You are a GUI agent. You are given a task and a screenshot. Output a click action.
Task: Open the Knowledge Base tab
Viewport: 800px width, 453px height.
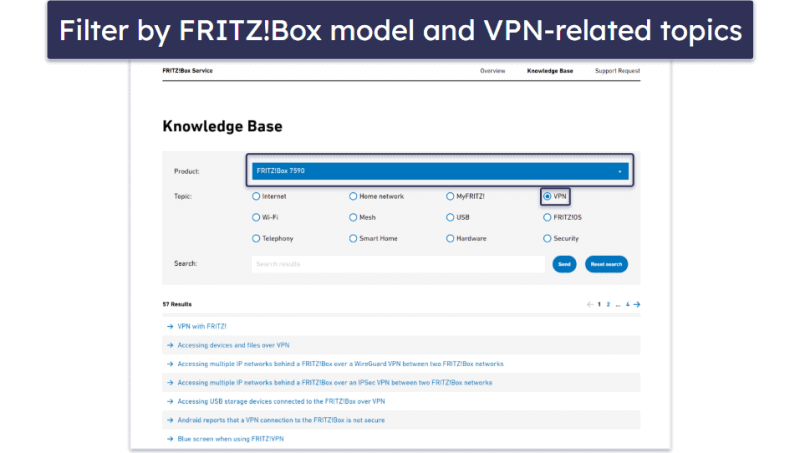coord(550,71)
